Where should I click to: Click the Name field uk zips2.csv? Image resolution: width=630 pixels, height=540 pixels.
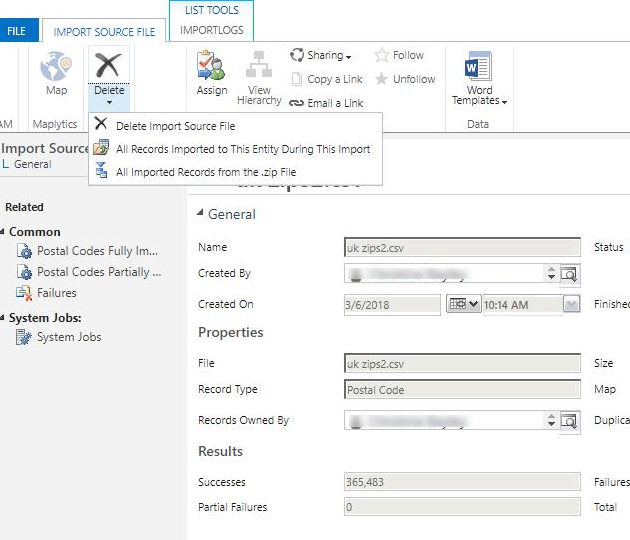[462, 248]
